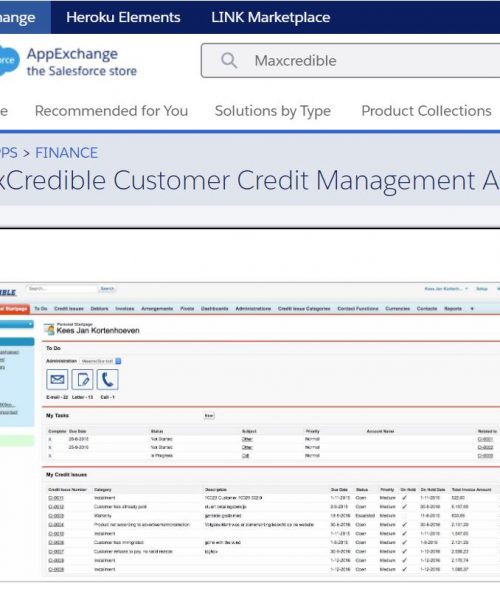Click the E-mail - 22 label
The image size is (500, 600).
point(57,397)
